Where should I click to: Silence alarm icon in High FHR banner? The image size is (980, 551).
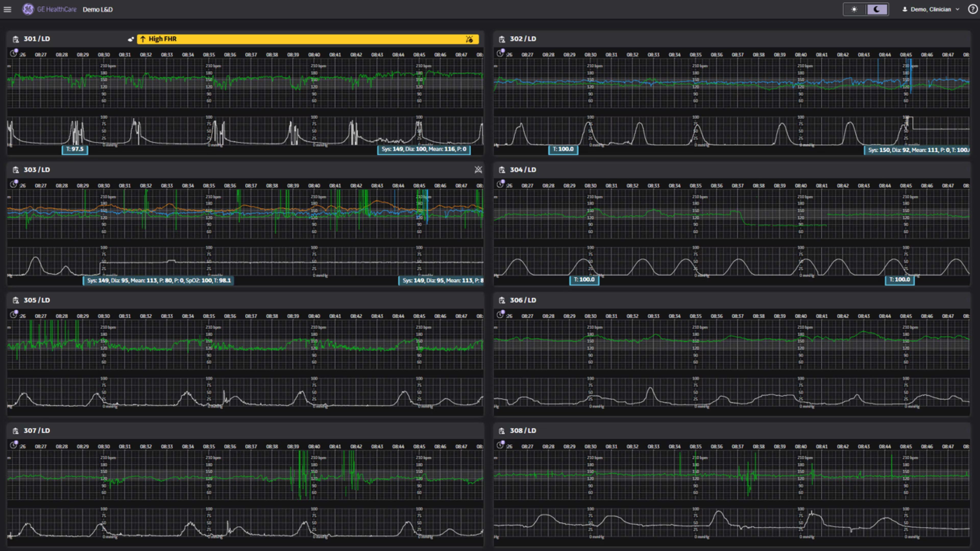(x=470, y=39)
